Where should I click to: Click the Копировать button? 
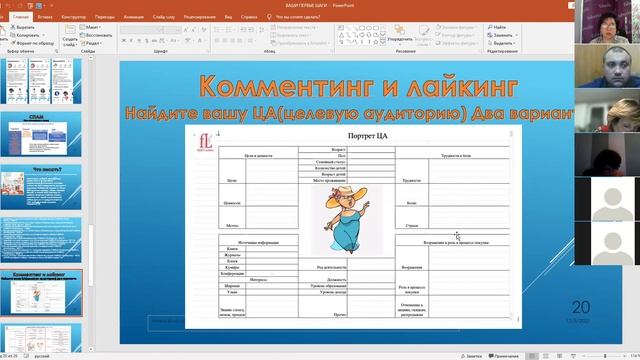[24, 35]
